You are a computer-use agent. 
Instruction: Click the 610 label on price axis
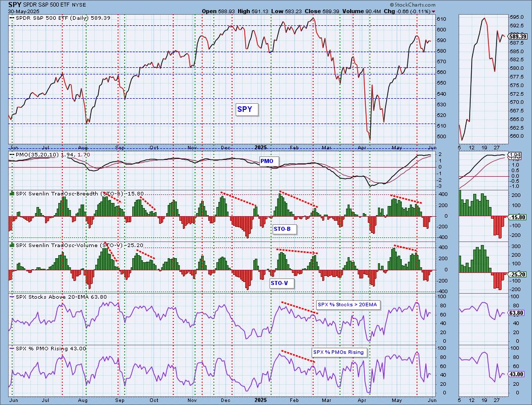[440, 19]
